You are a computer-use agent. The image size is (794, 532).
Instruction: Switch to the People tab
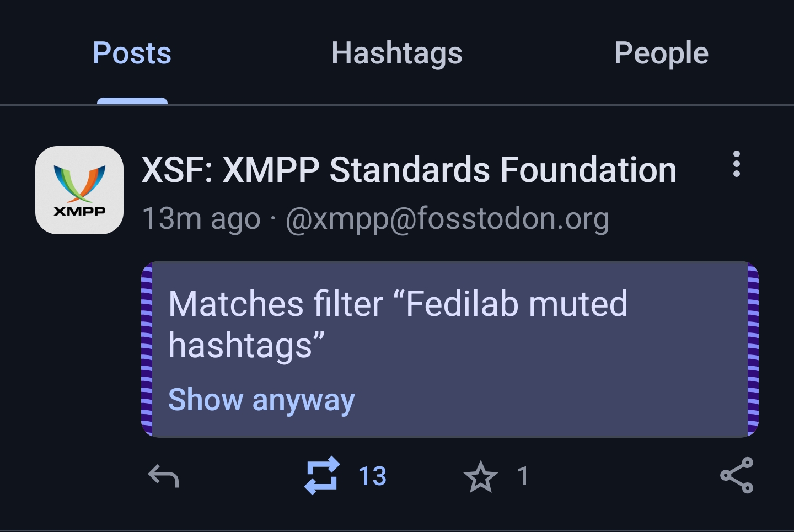pyautogui.click(x=661, y=54)
